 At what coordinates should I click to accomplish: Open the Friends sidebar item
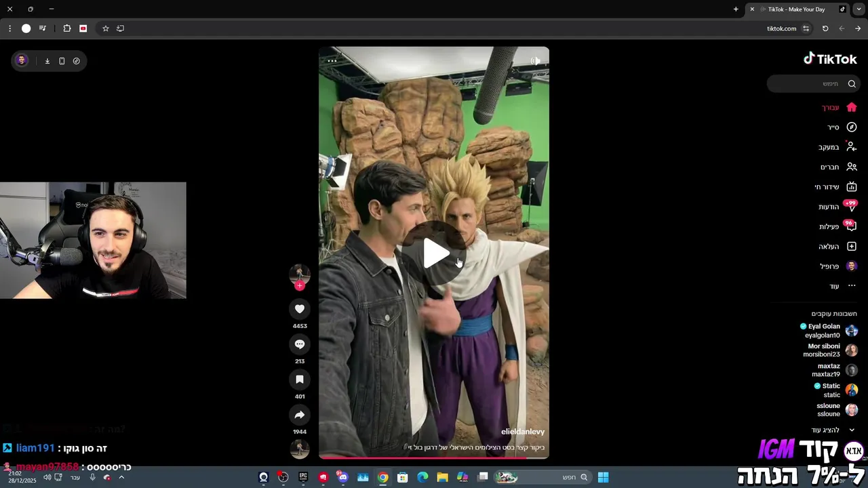(839, 167)
